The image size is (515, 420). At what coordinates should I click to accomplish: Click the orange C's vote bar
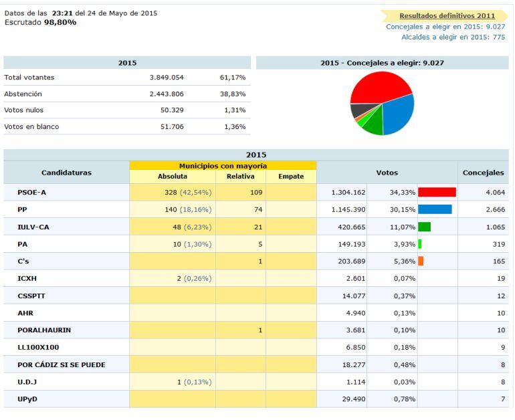[420, 261]
